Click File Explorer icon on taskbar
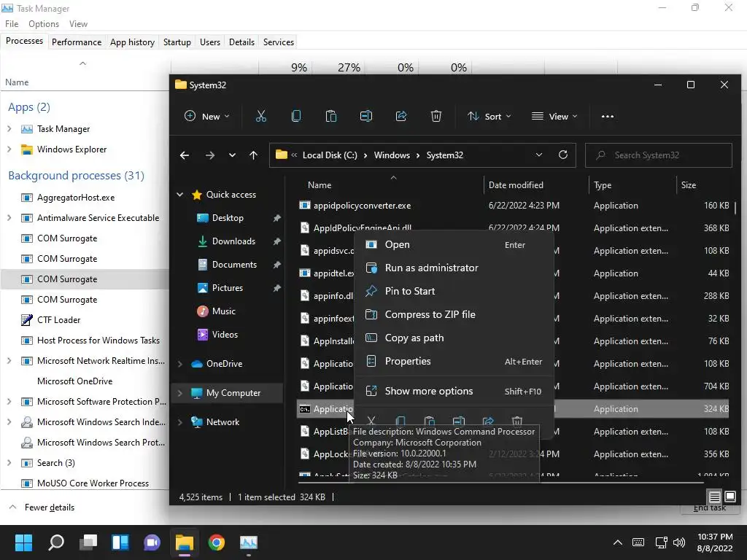The height and width of the screenshot is (560, 747). [x=185, y=542]
